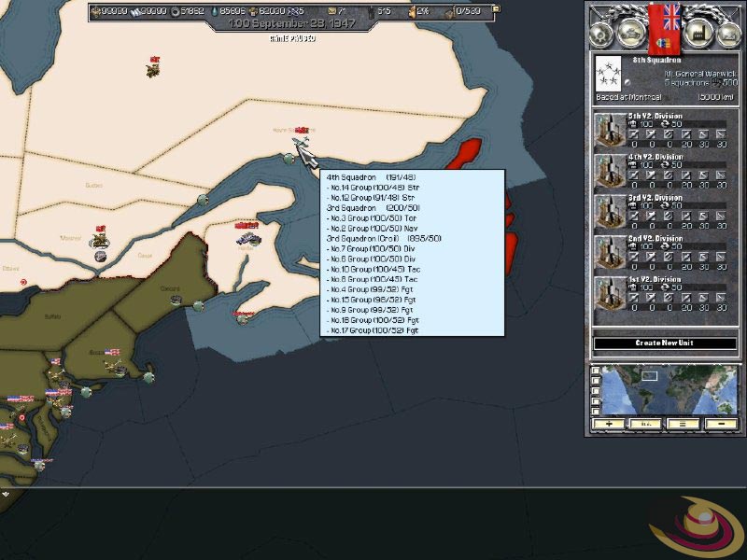Screen dimensions: 747x560
Task: Select the 5th V2. Division rocket icon
Action: click(x=609, y=132)
